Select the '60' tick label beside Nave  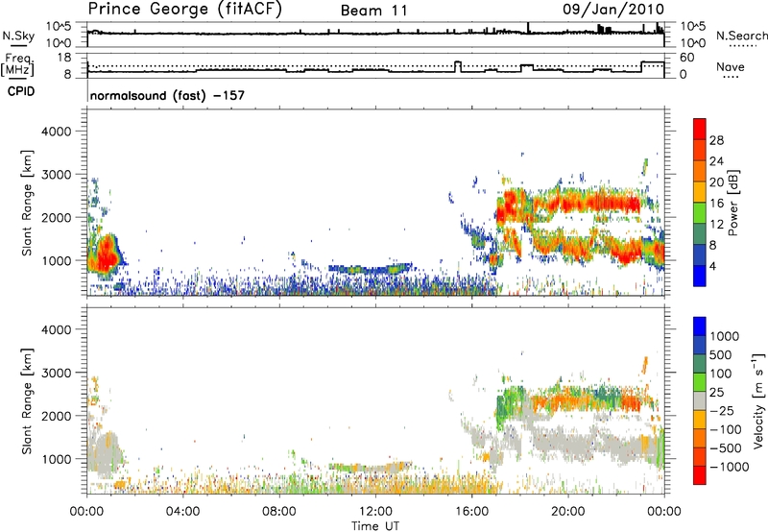687,58
